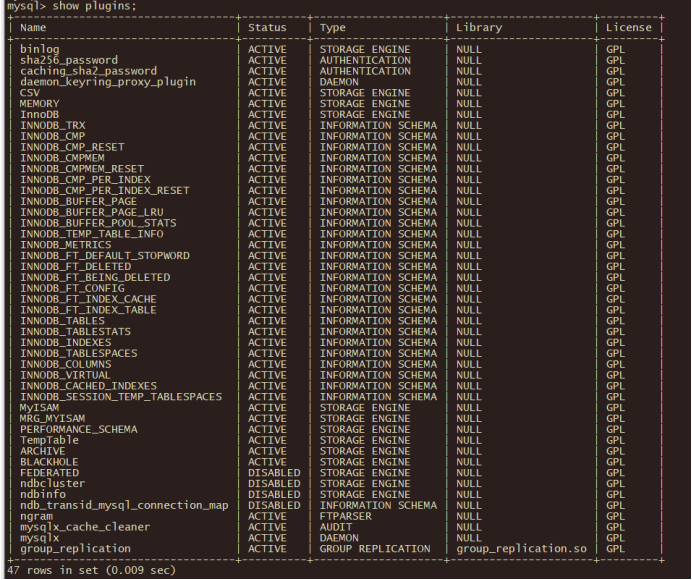Screen dimensions: 692x580
Task: Select ndb_transid_mysql_connection_map name
Action: pos(124,505)
